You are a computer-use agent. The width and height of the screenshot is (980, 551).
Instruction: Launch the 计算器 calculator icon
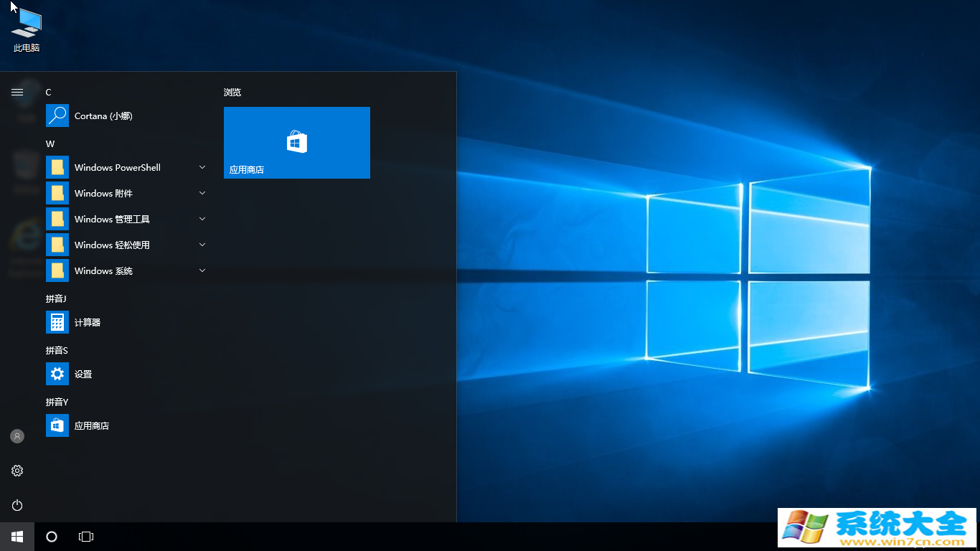pos(57,322)
